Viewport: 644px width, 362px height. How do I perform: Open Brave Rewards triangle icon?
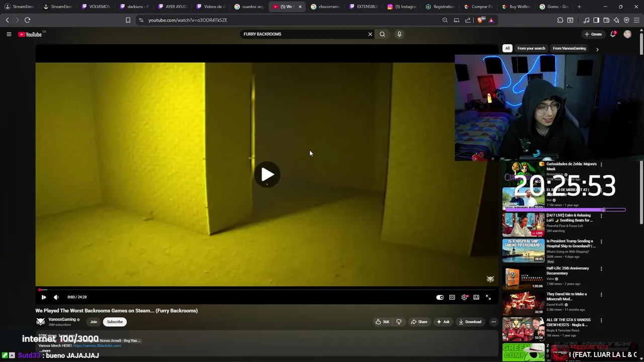click(x=491, y=20)
